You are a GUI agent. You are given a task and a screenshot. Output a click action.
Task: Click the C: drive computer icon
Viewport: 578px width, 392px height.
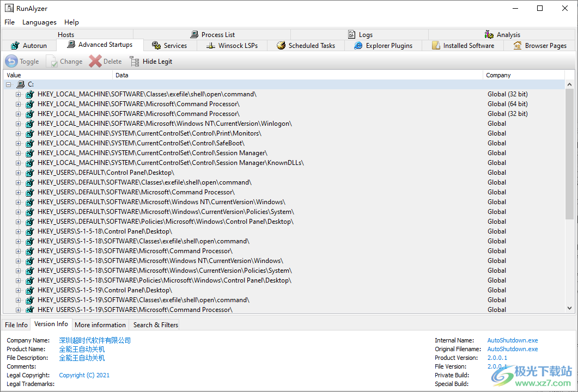click(21, 84)
